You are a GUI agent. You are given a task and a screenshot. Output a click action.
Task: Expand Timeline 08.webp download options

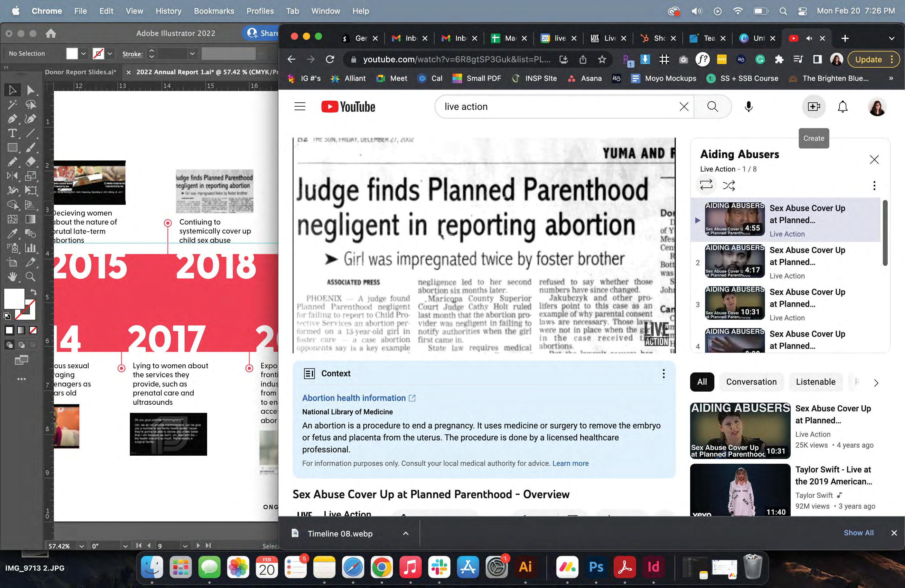pos(406,533)
